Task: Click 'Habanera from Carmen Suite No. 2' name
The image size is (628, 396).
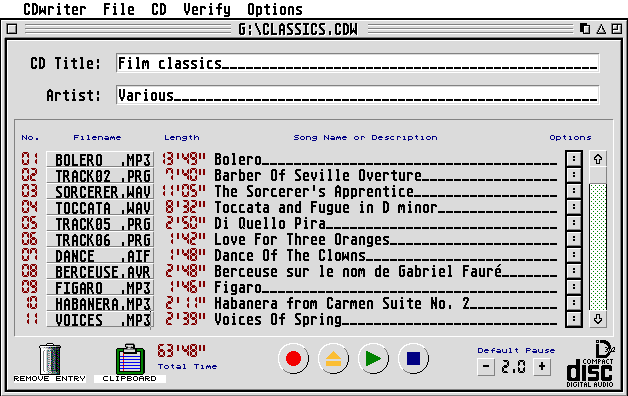Action: (x=342, y=304)
